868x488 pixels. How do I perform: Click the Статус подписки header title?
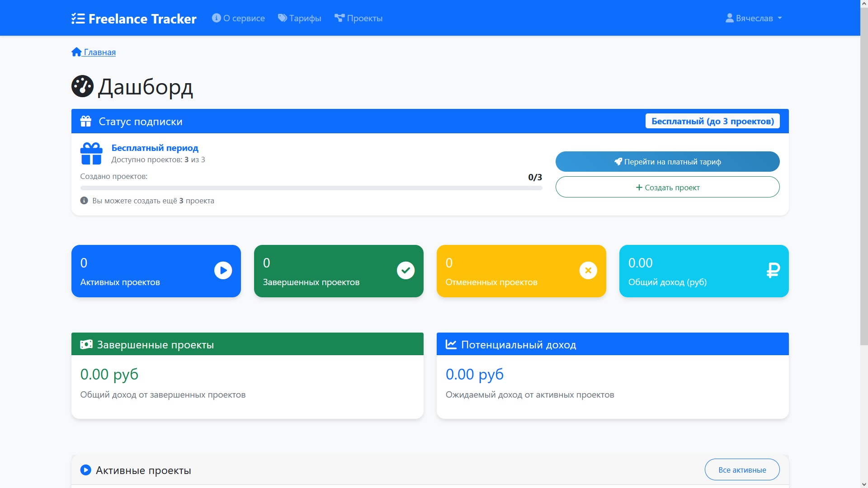(x=141, y=121)
